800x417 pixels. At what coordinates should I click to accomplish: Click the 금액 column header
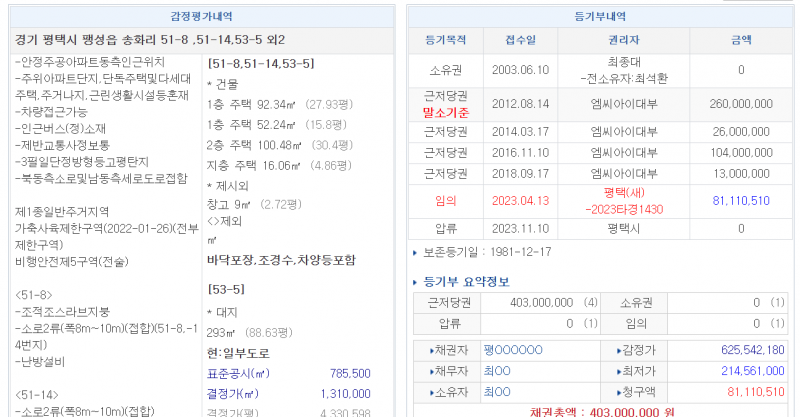point(741,40)
